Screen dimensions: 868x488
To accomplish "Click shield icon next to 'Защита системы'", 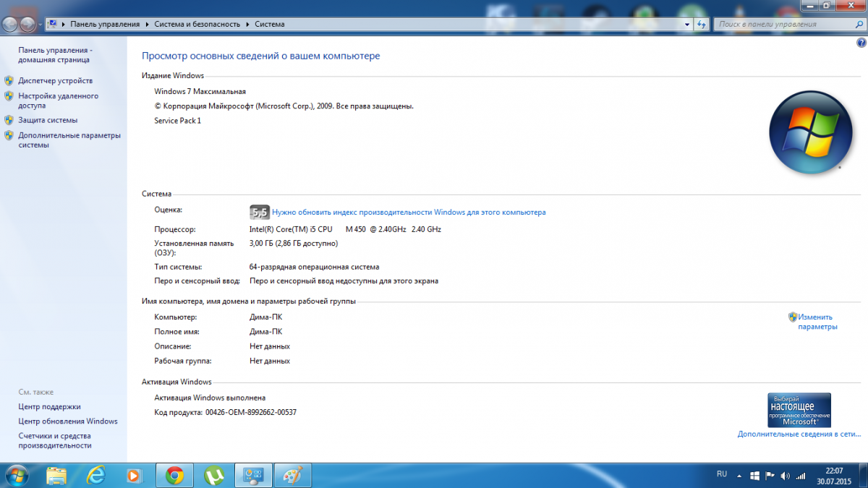I will (x=9, y=120).
